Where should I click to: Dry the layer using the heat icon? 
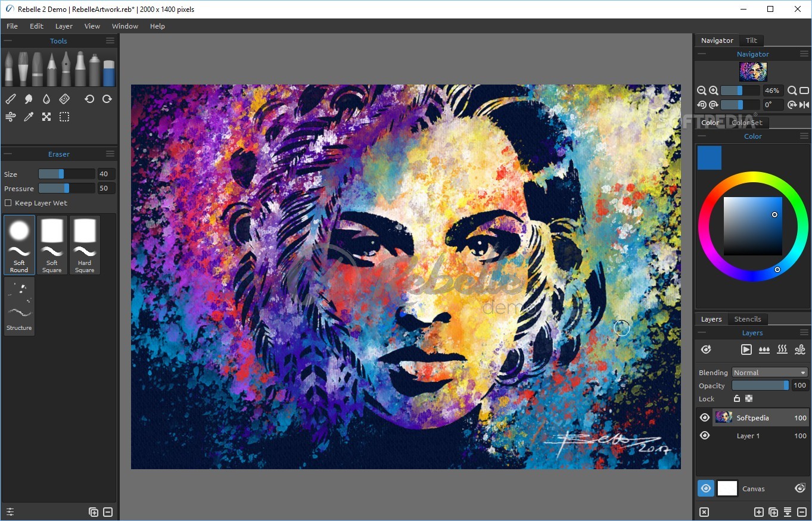[782, 350]
